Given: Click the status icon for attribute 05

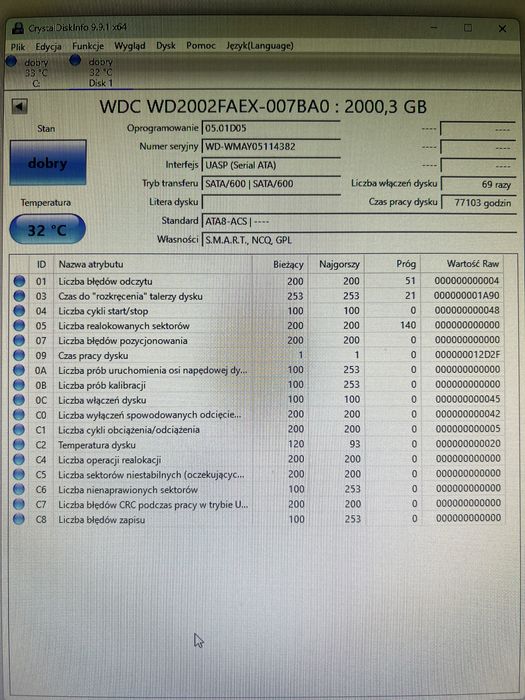Looking at the screenshot, I should (19, 326).
